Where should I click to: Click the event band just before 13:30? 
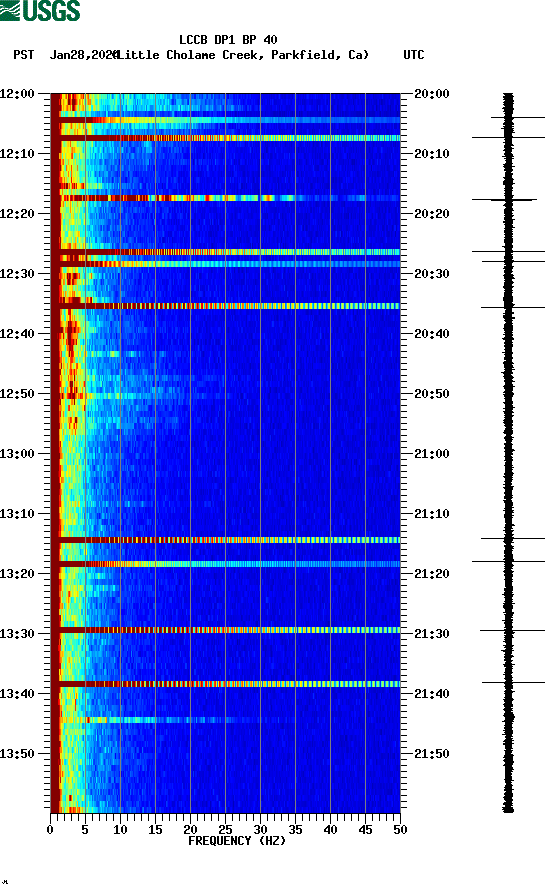226,630
